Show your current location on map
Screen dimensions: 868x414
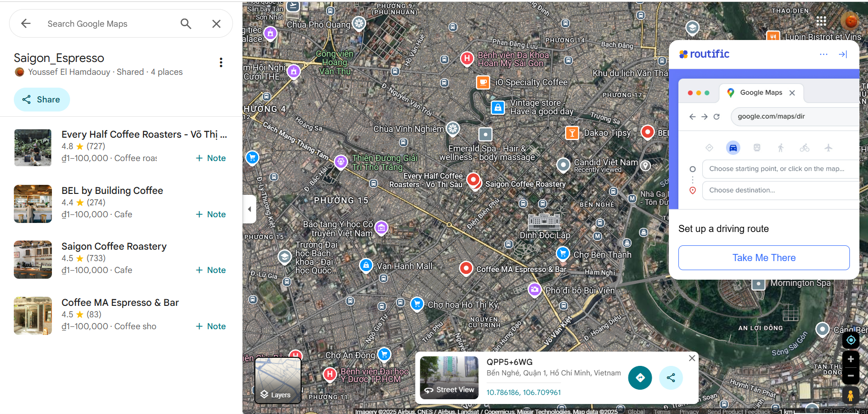coord(850,340)
